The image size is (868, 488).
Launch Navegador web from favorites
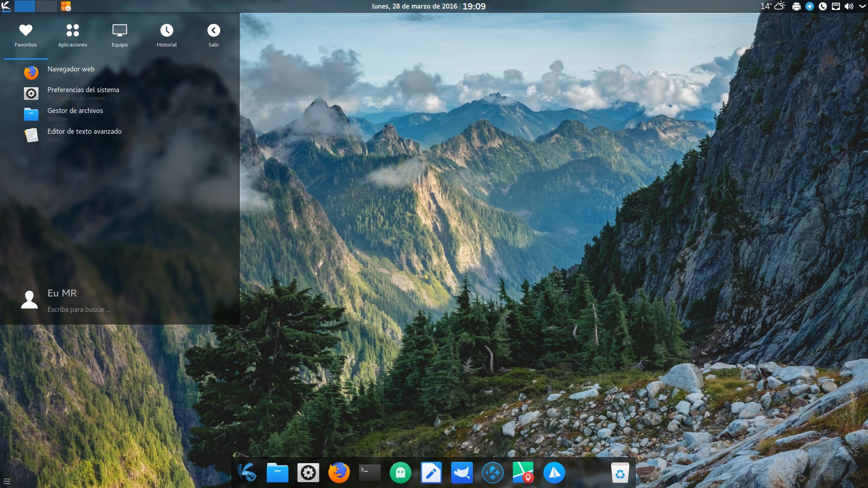(x=120, y=72)
